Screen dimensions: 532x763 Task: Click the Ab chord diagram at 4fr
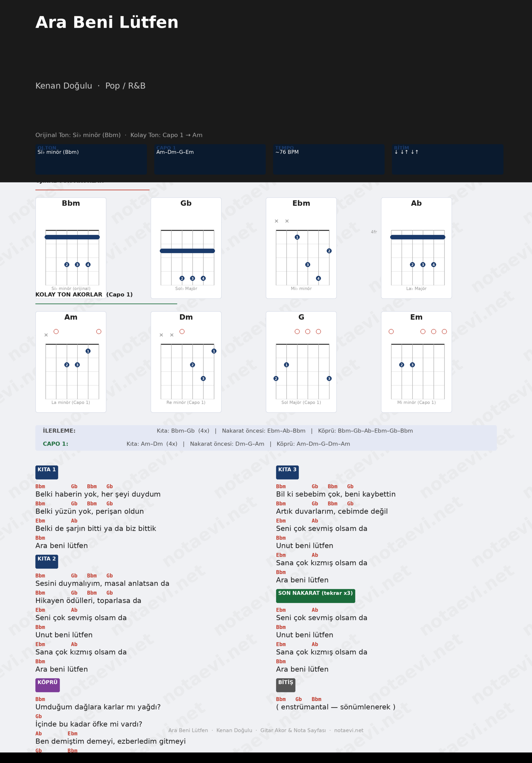[x=416, y=248]
